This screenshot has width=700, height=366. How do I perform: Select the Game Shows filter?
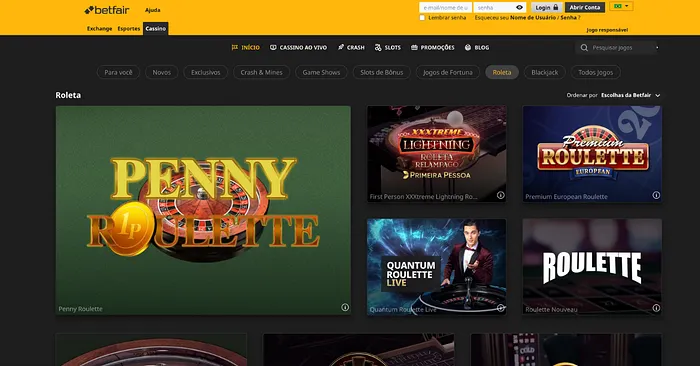(x=321, y=72)
